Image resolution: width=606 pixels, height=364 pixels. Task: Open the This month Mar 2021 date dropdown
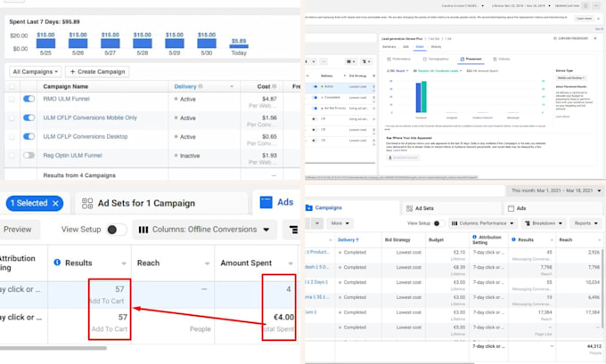pos(555,190)
